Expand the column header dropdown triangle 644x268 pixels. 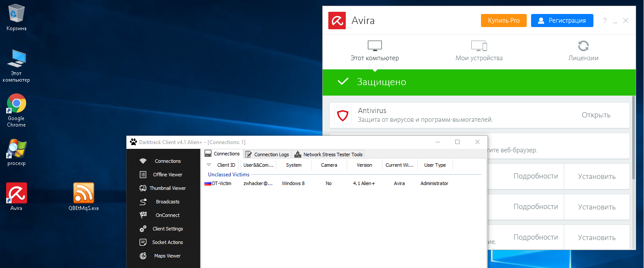208,165
